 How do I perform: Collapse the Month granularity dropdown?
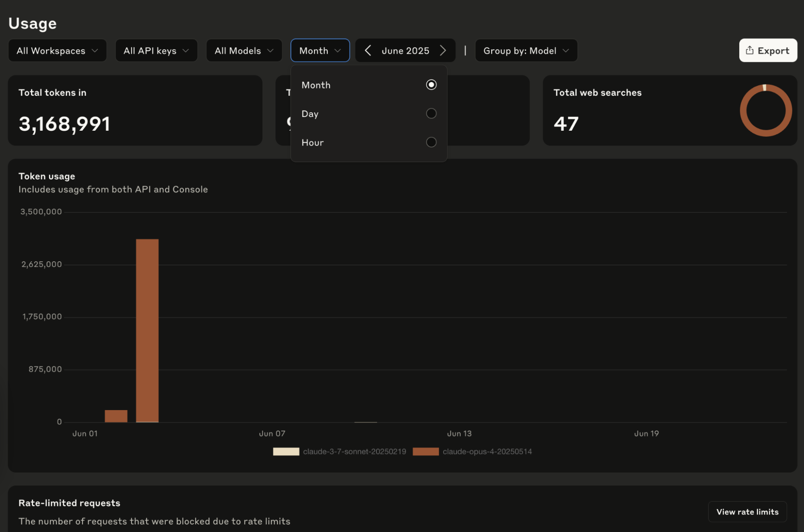(x=320, y=51)
